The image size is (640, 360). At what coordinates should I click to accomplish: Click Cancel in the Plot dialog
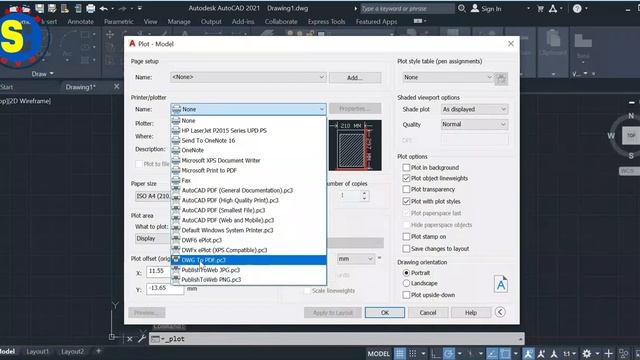coord(428,313)
